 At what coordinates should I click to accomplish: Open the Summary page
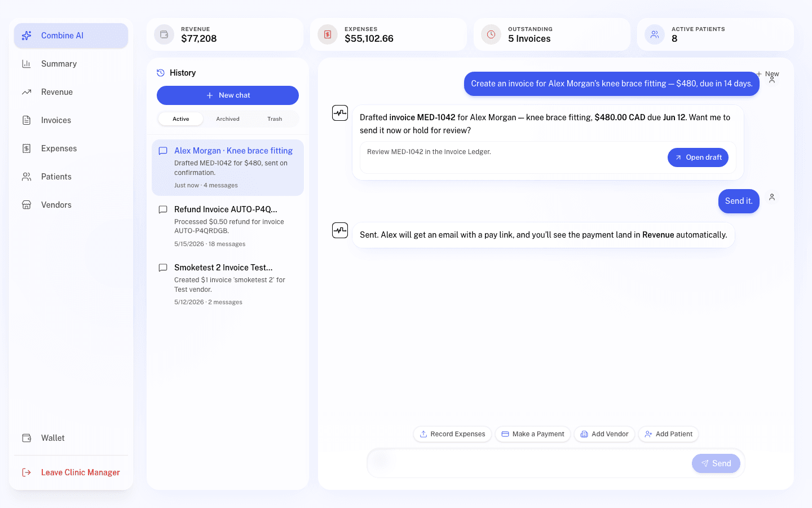(71, 64)
